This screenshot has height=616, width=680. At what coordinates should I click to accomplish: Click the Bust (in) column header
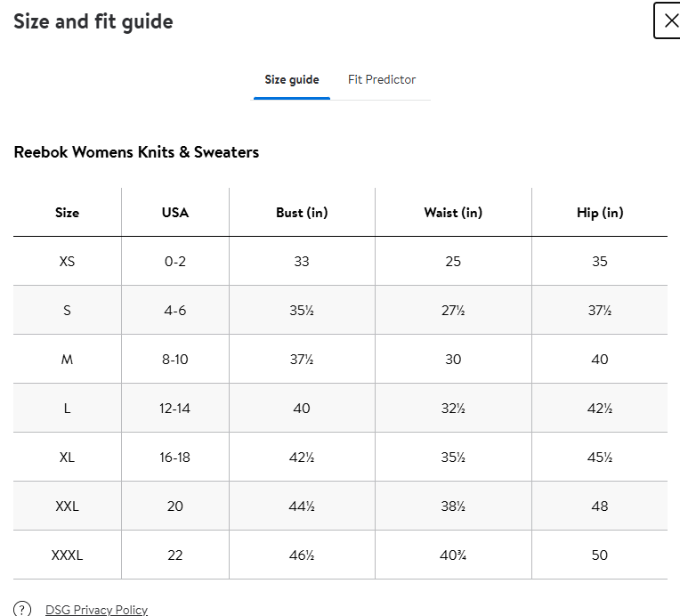pos(302,213)
